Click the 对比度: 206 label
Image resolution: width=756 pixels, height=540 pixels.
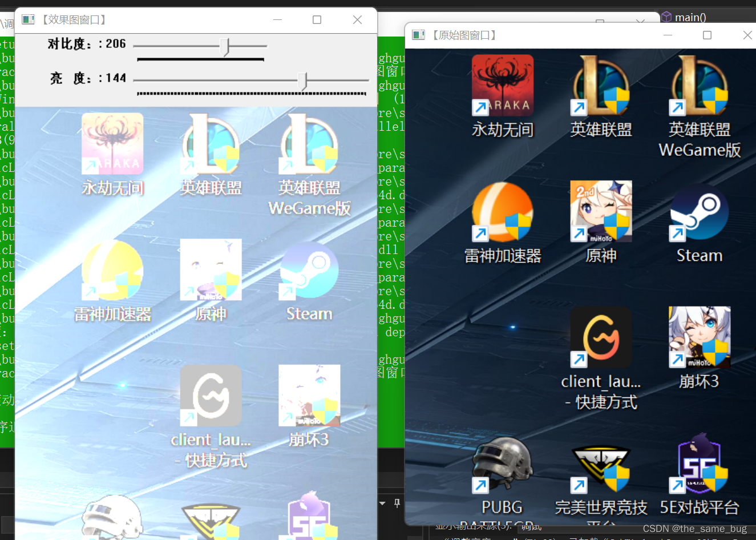pos(86,44)
